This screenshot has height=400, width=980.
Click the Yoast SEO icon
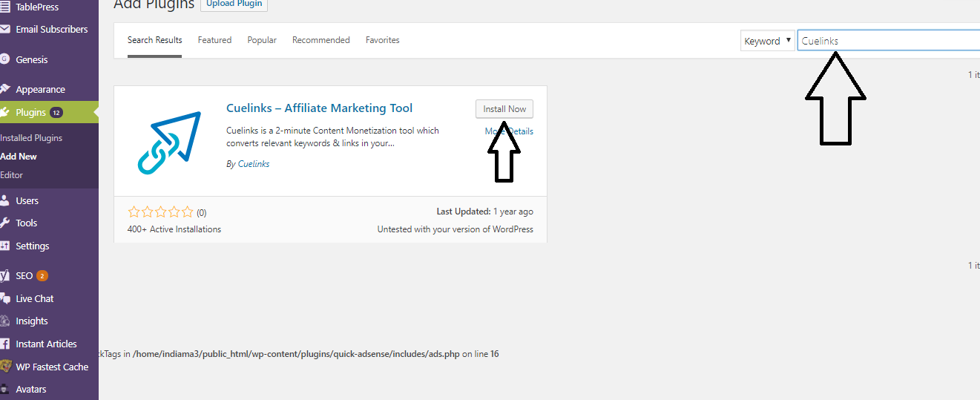click(x=4, y=275)
